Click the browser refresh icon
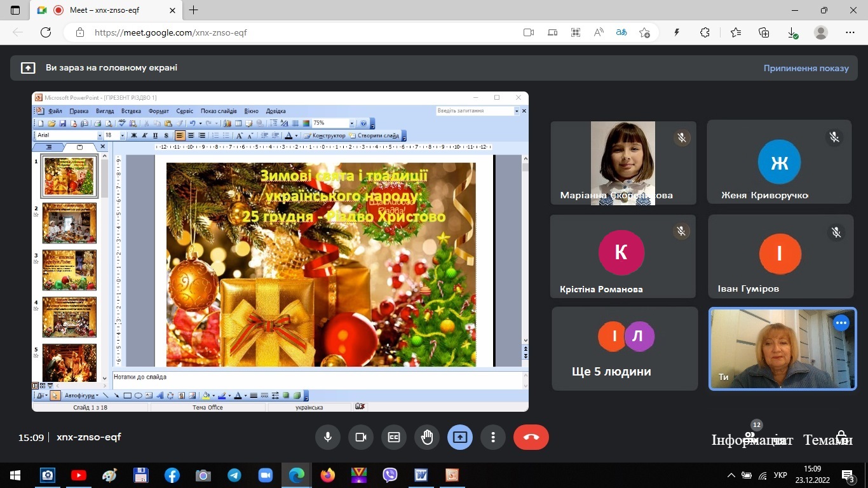The image size is (868, 488). coord(45,32)
